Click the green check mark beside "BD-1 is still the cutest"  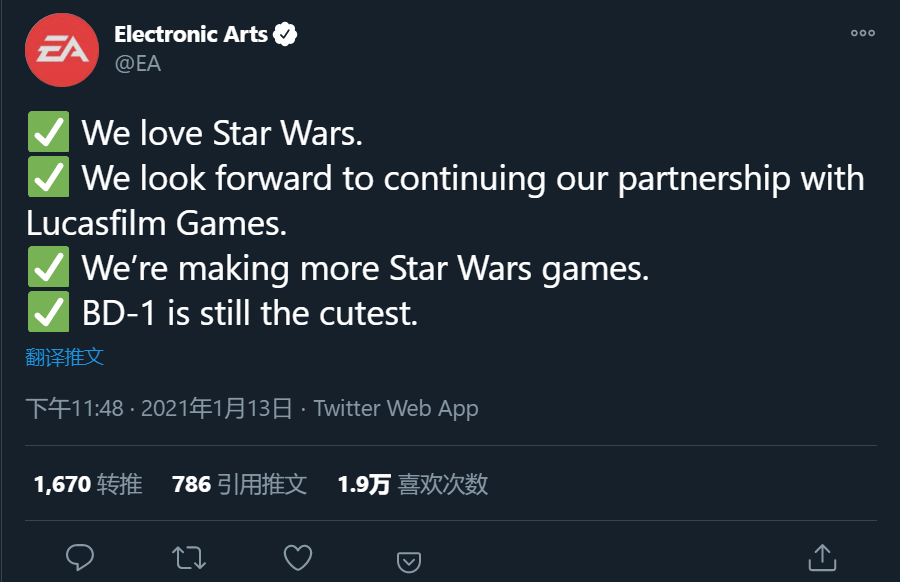point(48,313)
